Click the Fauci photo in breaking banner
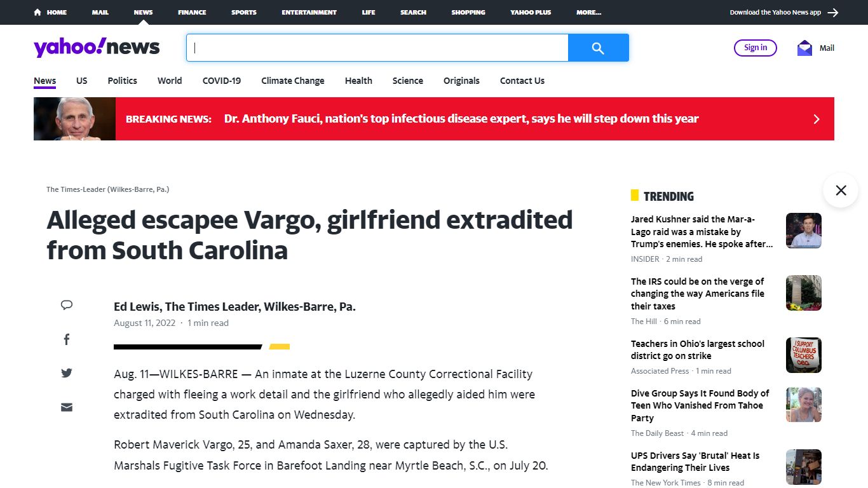This screenshot has height=488, width=868. [x=74, y=119]
